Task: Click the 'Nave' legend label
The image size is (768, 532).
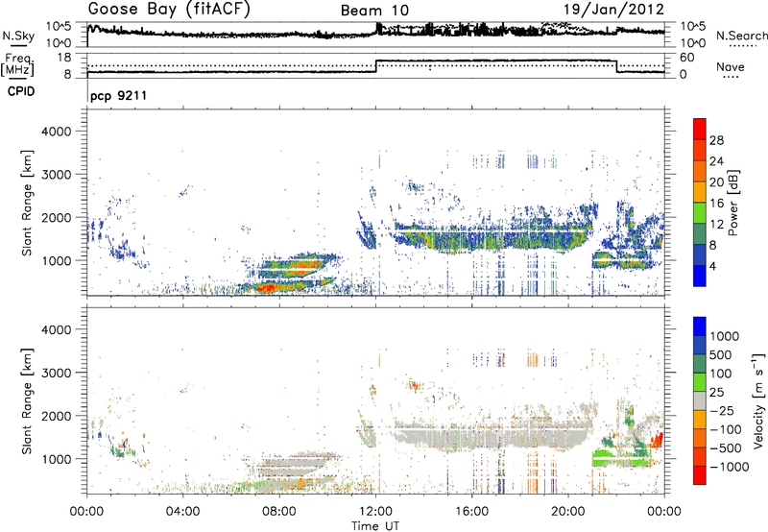Action: tap(731, 66)
